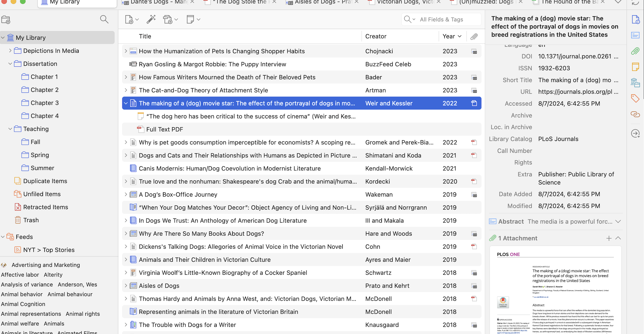This screenshot has width=644, height=334.
Task: Expand the Abstract section chevron
Action: coord(618,222)
